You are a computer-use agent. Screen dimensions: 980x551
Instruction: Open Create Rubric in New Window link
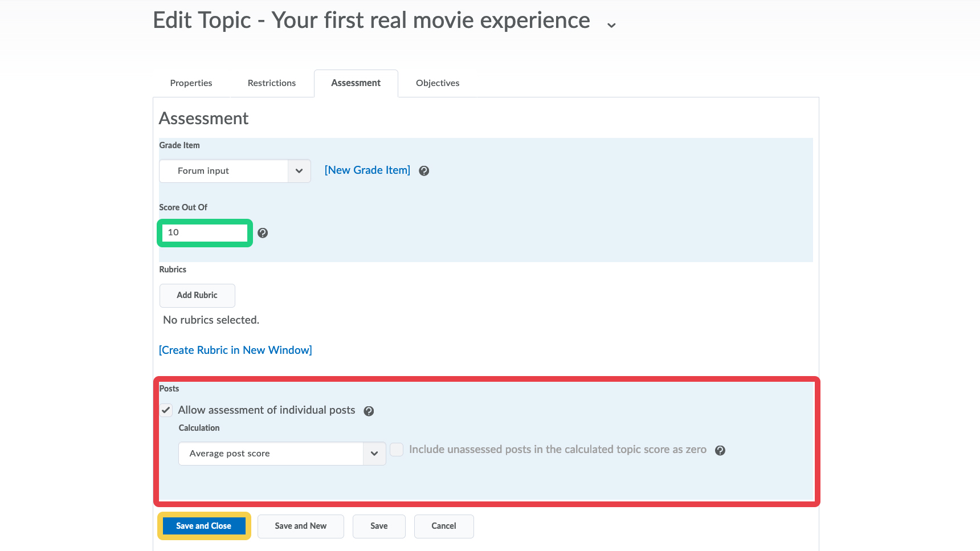(x=235, y=350)
